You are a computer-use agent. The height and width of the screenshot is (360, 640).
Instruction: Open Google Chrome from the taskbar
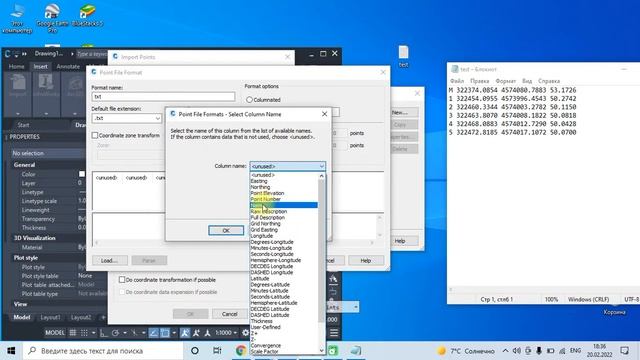(x=241, y=351)
